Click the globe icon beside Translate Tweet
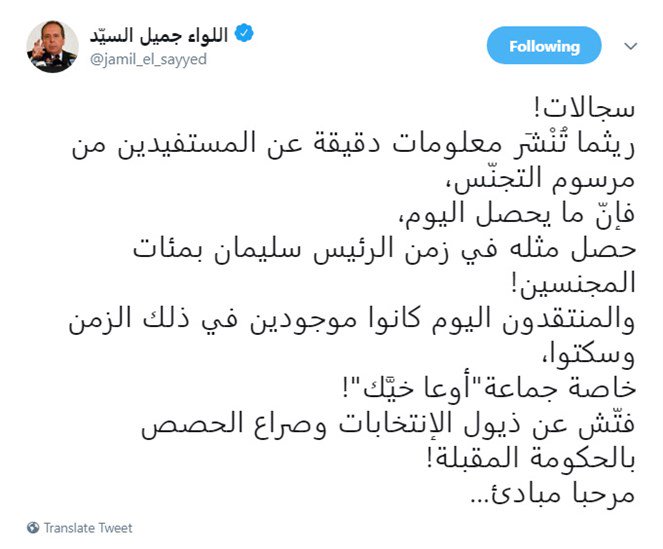The width and height of the screenshot is (663, 549). [x=33, y=528]
